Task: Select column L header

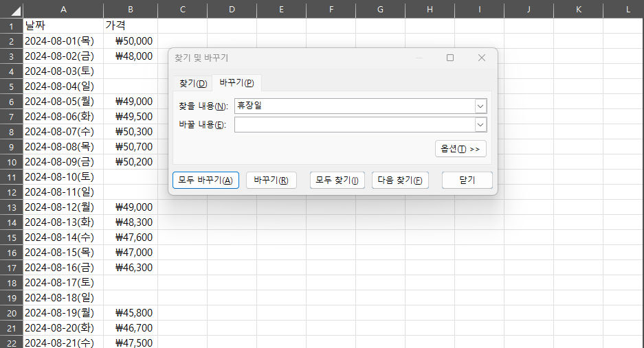Action: coord(624,10)
